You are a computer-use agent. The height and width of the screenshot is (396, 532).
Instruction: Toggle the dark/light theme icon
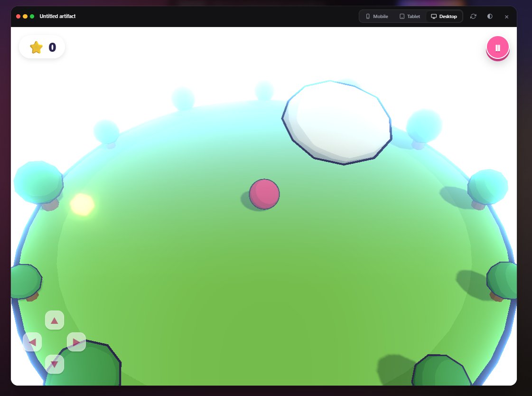click(490, 16)
